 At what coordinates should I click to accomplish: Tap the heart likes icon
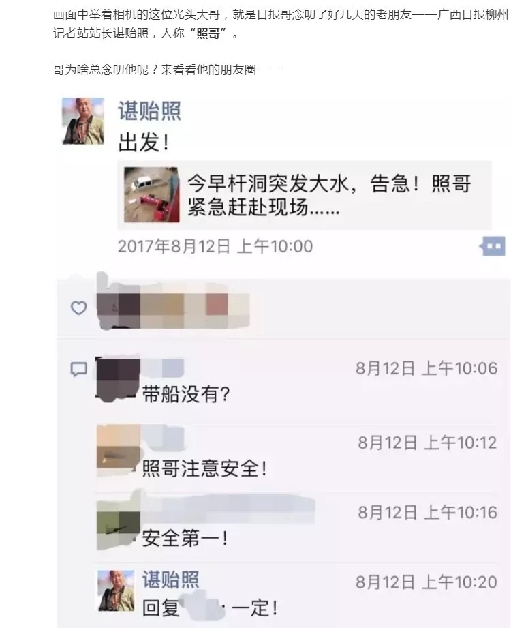(x=79, y=308)
